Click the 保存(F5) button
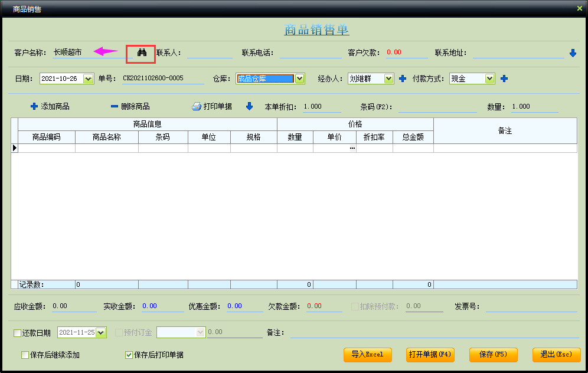The height and width of the screenshot is (373, 588). (x=493, y=355)
